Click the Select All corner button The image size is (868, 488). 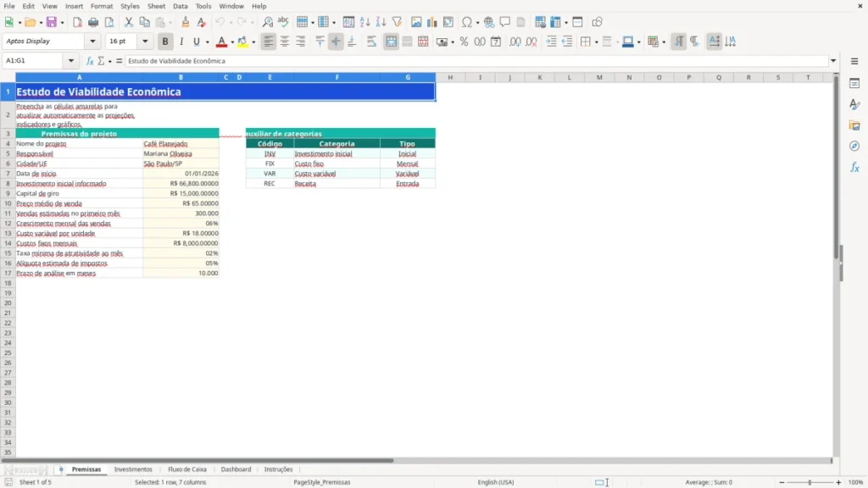tap(8, 77)
